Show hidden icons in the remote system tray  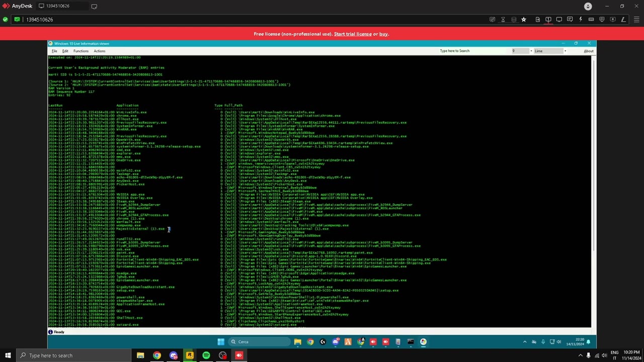tap(525, 342)
